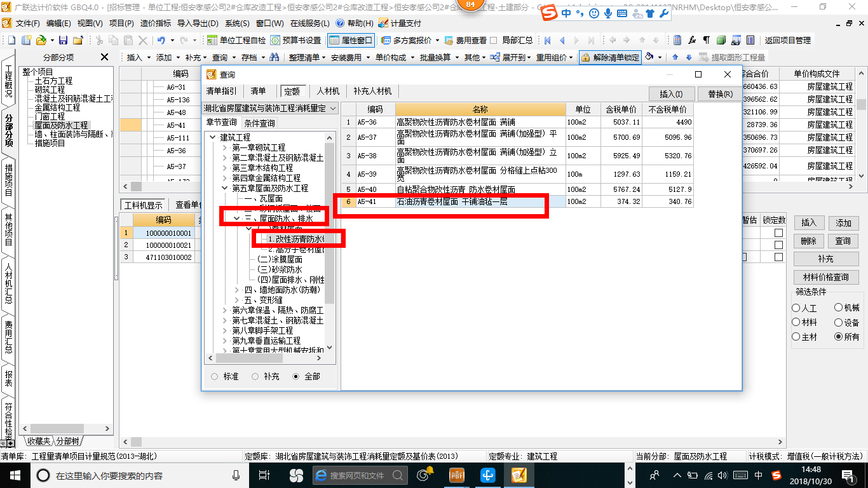
Task: Click the open folder toolbar icon
Action: (41, 40)
